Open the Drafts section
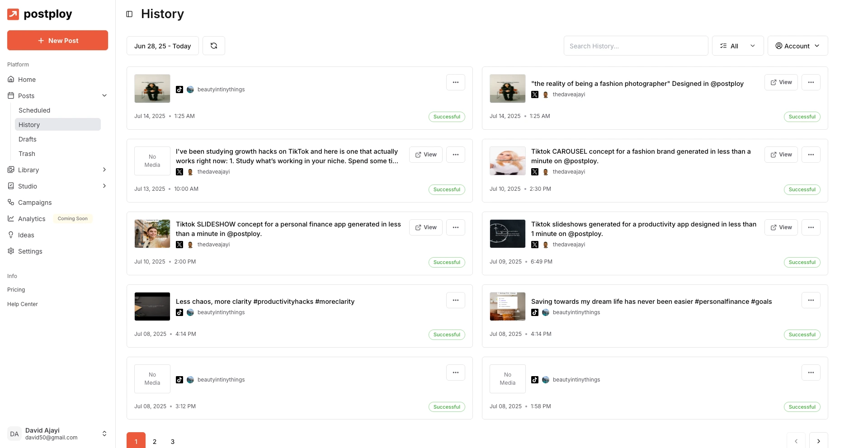The height and width of the screenshot is (448, 868). pyautogui.click(x=28, y=139)
